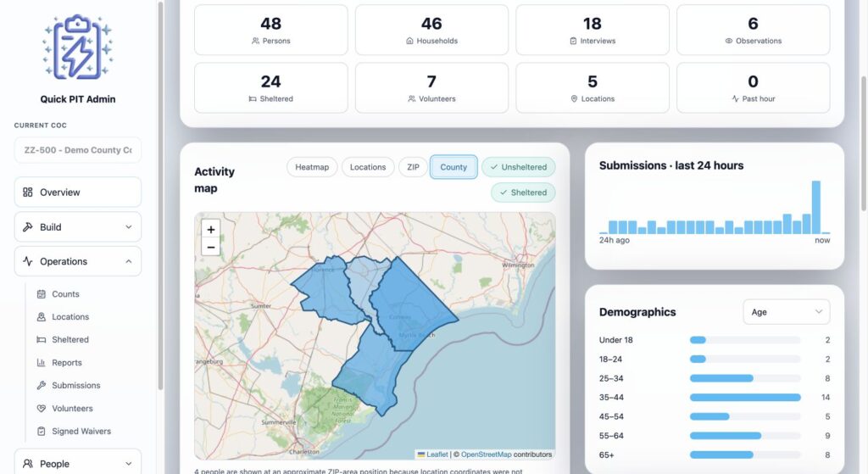Open the Overview page
This screenshot has width=868, height=474.
click(x=77, y=192)
